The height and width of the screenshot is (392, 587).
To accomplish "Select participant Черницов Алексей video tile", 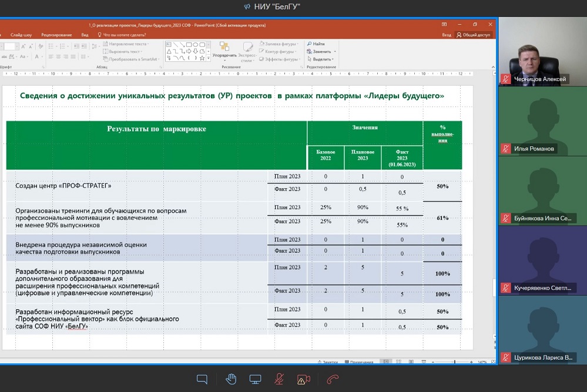I will (542, 52).
